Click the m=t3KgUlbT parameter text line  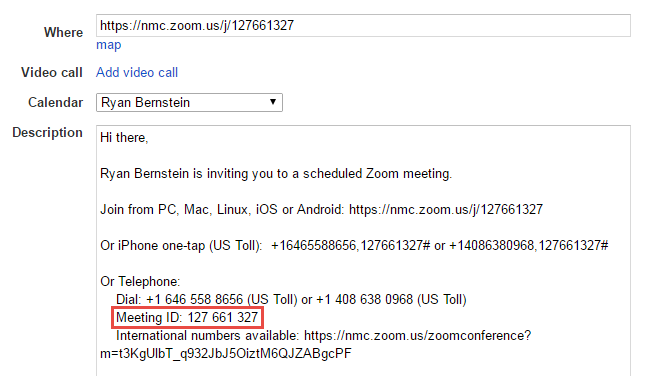click(x=226, y=354)
